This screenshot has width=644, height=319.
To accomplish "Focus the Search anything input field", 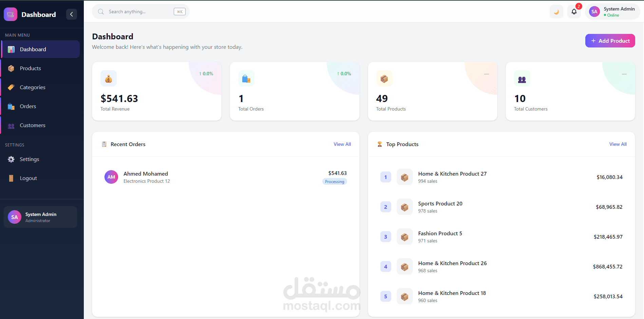I will point(140,12).
